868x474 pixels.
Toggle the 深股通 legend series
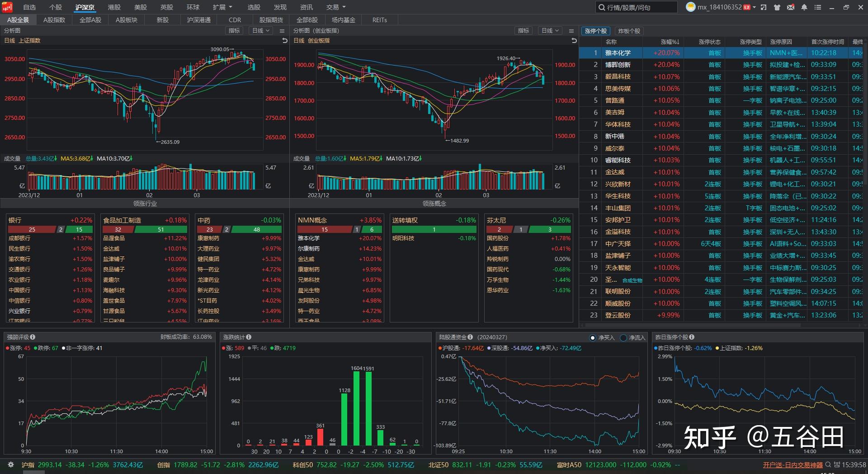click(x=509, y=348)
